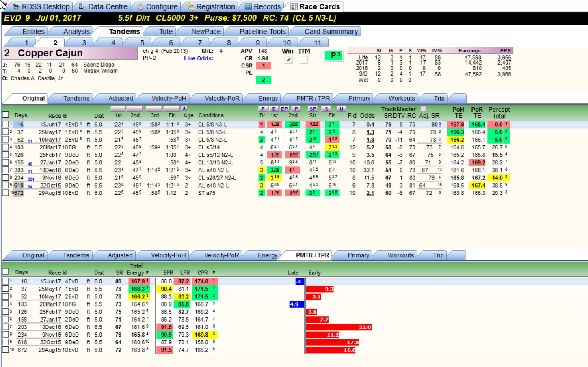The width and height of the screenshot is (588, 367).
Task: Open Primary tab in lower paceline panel
Action: click(358, 255)
